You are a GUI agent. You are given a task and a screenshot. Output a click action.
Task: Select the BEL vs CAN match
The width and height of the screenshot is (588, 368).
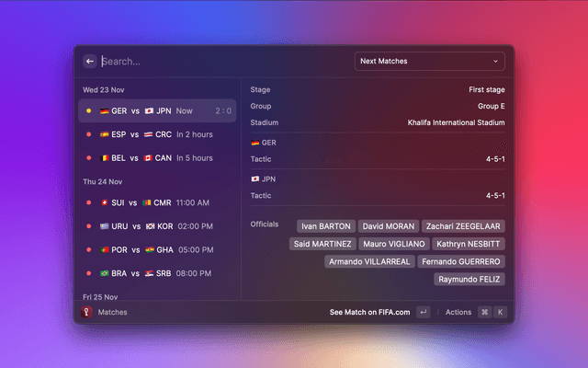[x=157, y=158]
